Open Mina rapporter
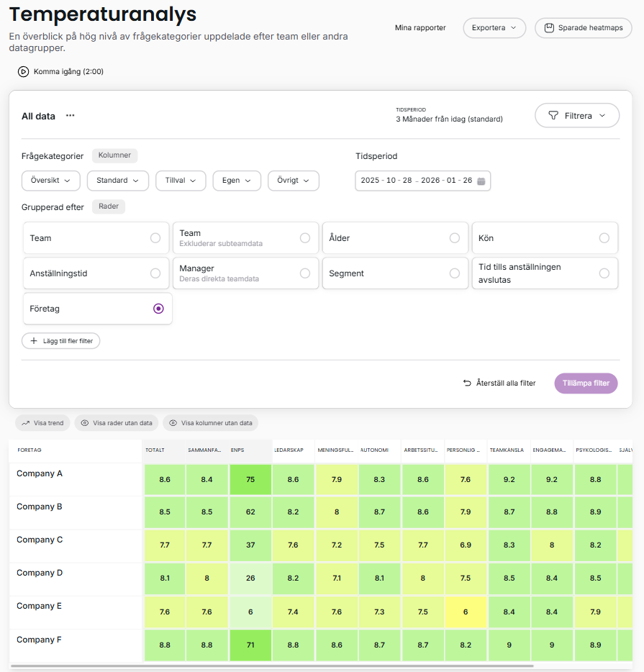This screenshot has width=644, height=672. pyautogui.click(x=420, y=28)
